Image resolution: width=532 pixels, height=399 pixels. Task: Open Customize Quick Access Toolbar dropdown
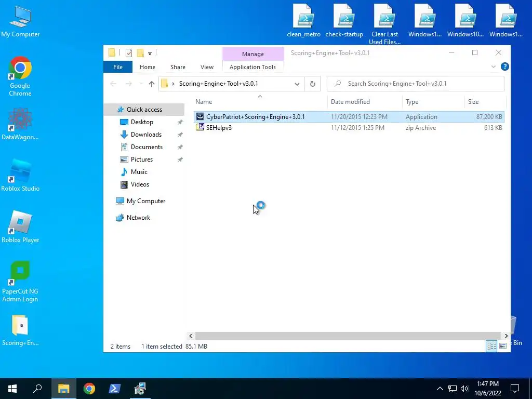[x=150, y=54]
